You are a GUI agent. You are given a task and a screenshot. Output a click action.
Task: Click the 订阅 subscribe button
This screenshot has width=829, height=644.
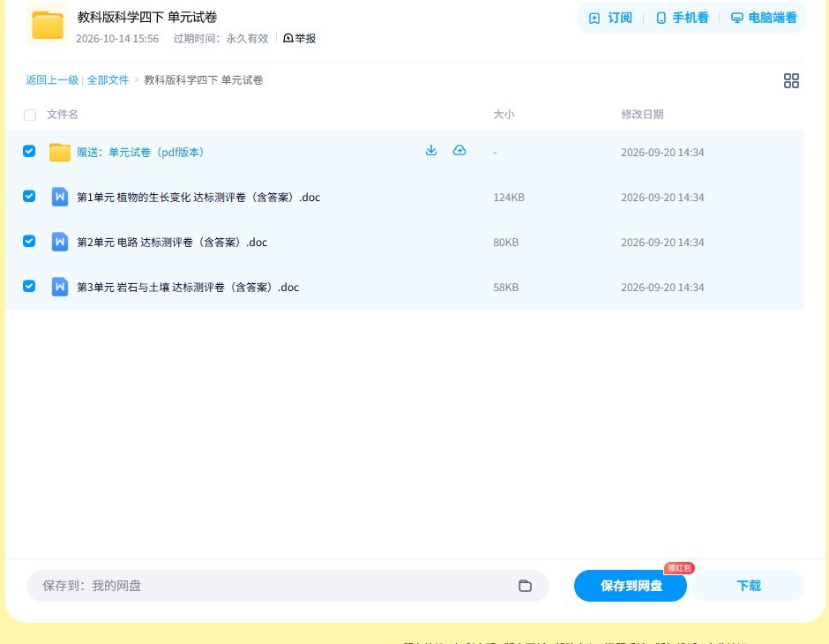pyautogui.click(x=610, y=18)
